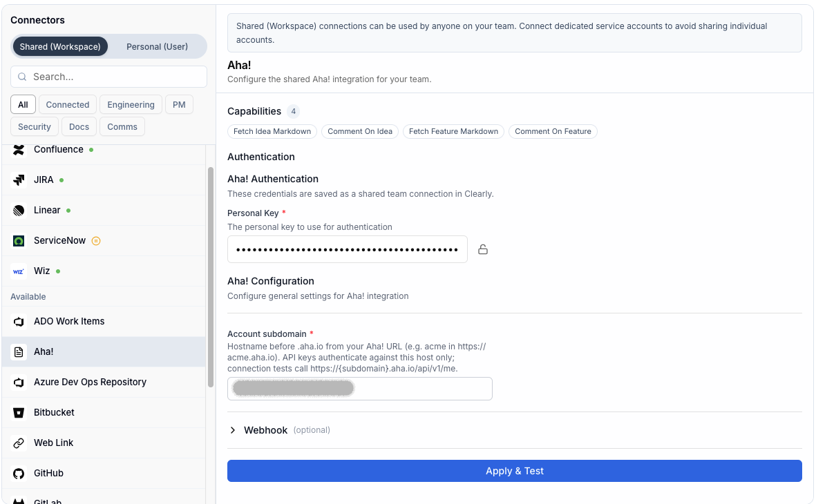Click the green status dot next to Confluence
Screen dimensions: 816x504
pyautogui.click(x=91, y=150)
